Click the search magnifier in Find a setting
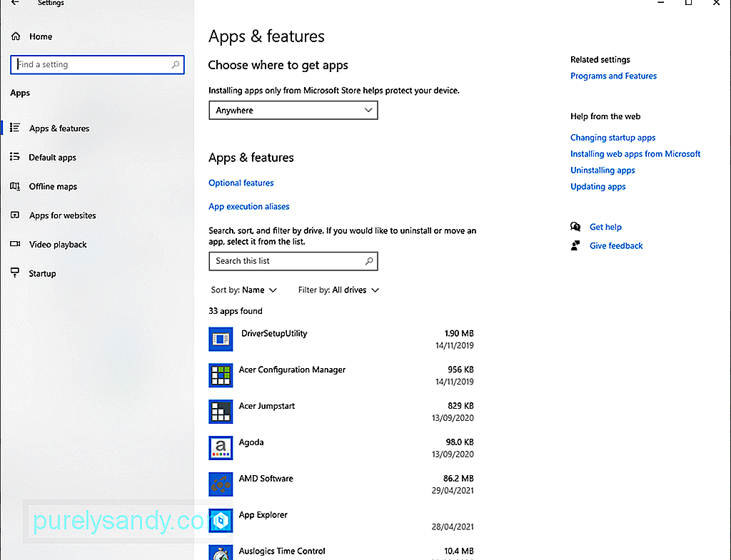 tap(176, 65)
